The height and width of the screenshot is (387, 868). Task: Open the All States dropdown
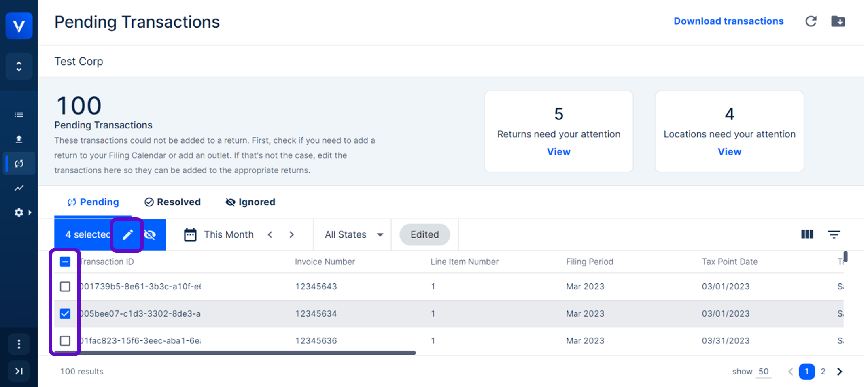354,235
